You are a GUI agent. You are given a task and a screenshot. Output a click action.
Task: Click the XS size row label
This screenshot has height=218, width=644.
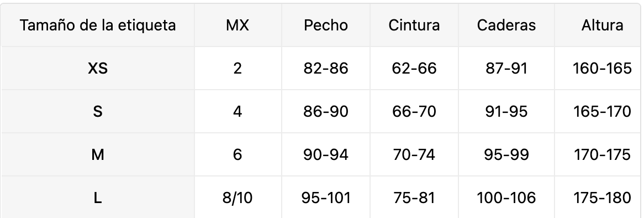click(98, 68)
